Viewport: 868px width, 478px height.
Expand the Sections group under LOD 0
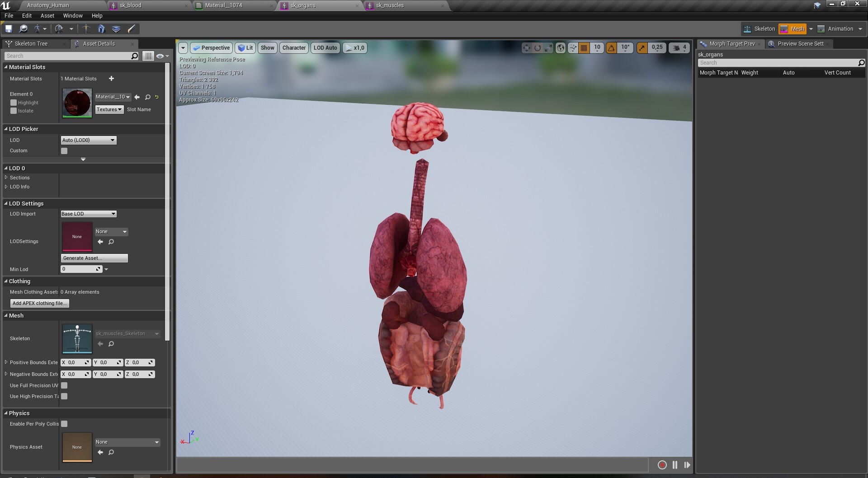(x=6, y=178)
